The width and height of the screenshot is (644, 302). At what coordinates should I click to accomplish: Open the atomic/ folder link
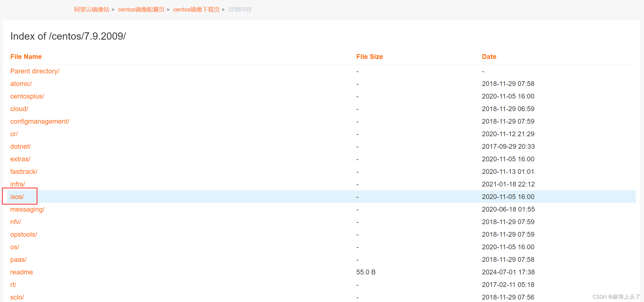[21, 84]
